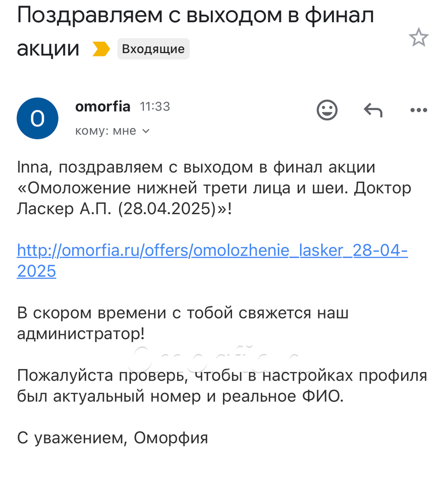Tap the С уважением, Оморфия signature
Viewport: 448px width, 495px height.
(113, 438)
